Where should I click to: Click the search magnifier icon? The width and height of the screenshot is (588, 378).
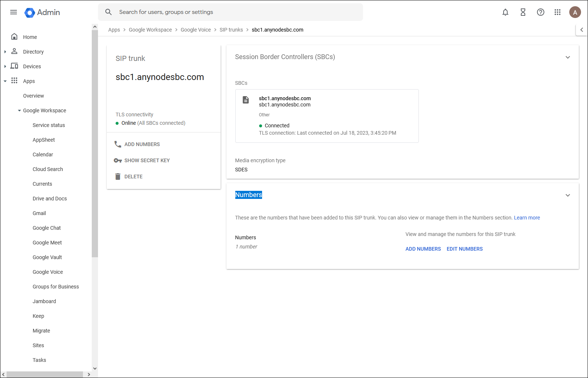pyautogui.click(x=108, y=12)
